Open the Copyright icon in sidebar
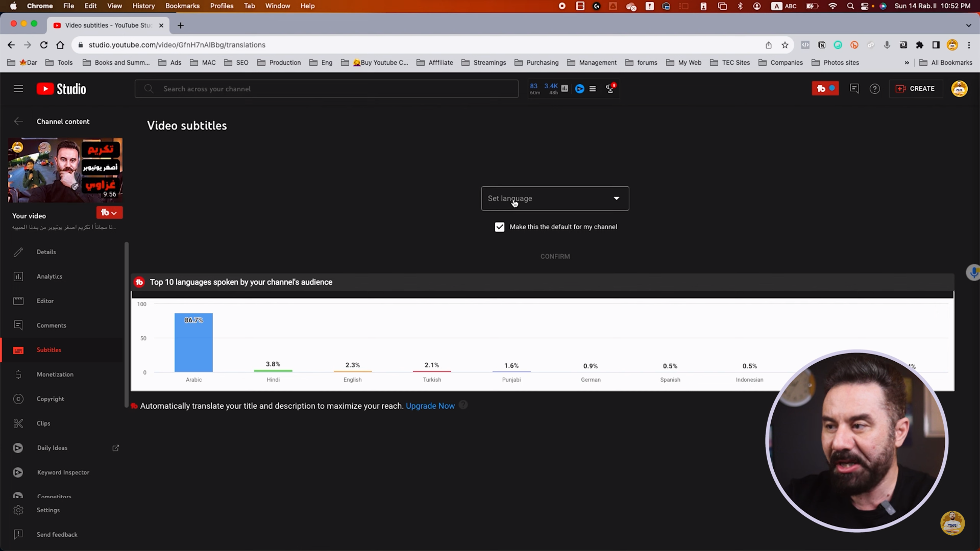Image resolution: width=980 pixels, height=551 pixels. (x=18, y=399)
